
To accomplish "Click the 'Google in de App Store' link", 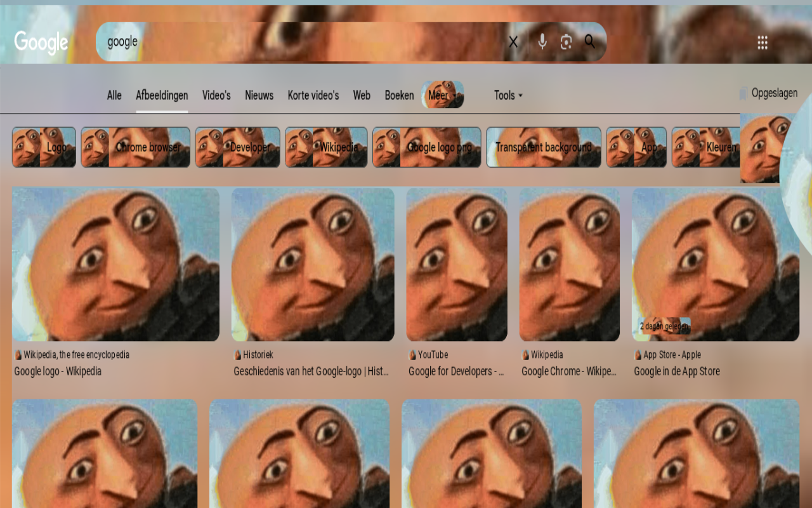I will point(677,371).
